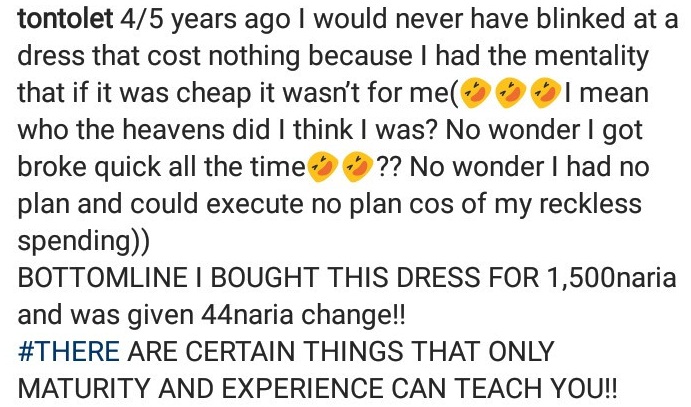Open the tontolet username profile
The image size is (691, 407).
65,18
